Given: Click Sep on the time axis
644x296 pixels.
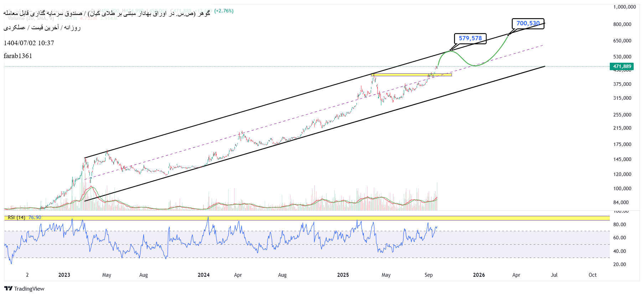Looking at the screenshot, I should point(428,275).
